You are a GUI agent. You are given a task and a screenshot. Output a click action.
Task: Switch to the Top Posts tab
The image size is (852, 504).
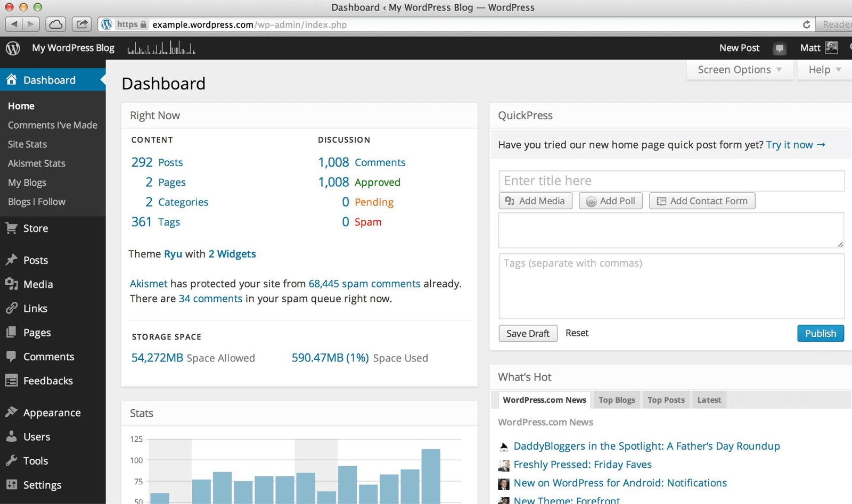pos(666,400)
